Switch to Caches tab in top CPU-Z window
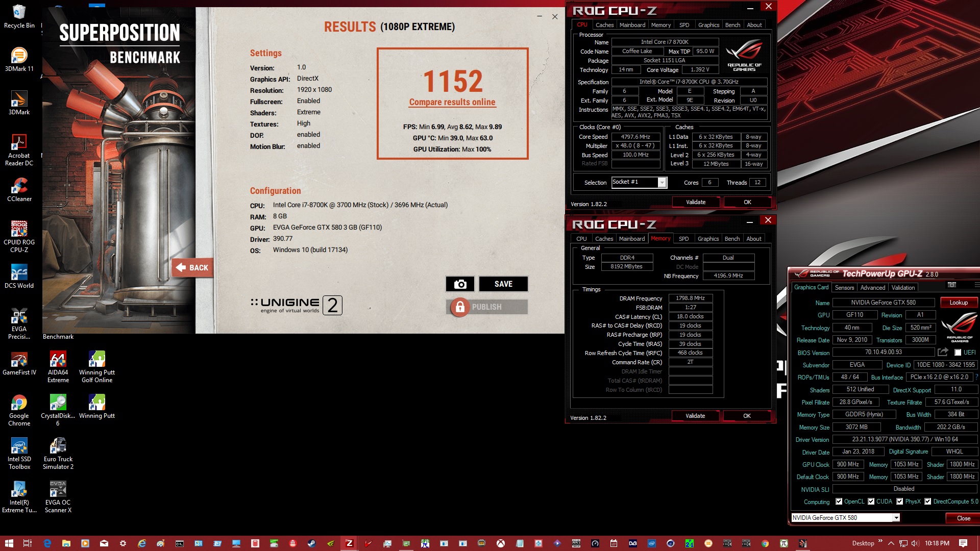980x551 pixels. pyautogui.click(x=604, y=25)
